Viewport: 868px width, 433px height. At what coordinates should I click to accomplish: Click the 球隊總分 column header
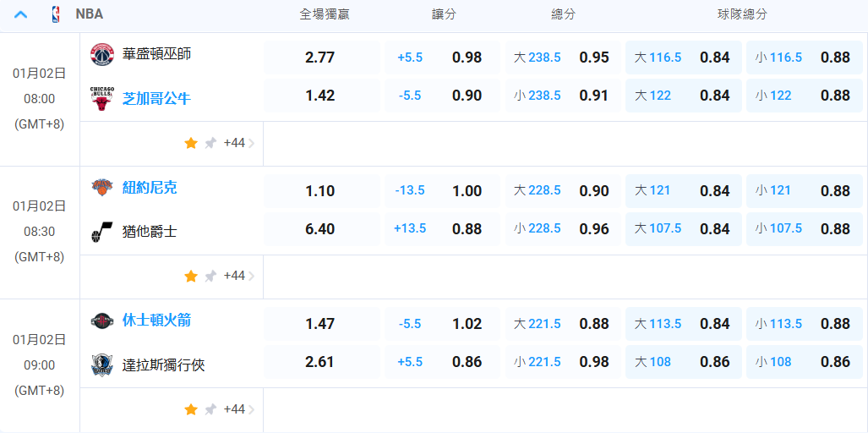click(742, 15)
